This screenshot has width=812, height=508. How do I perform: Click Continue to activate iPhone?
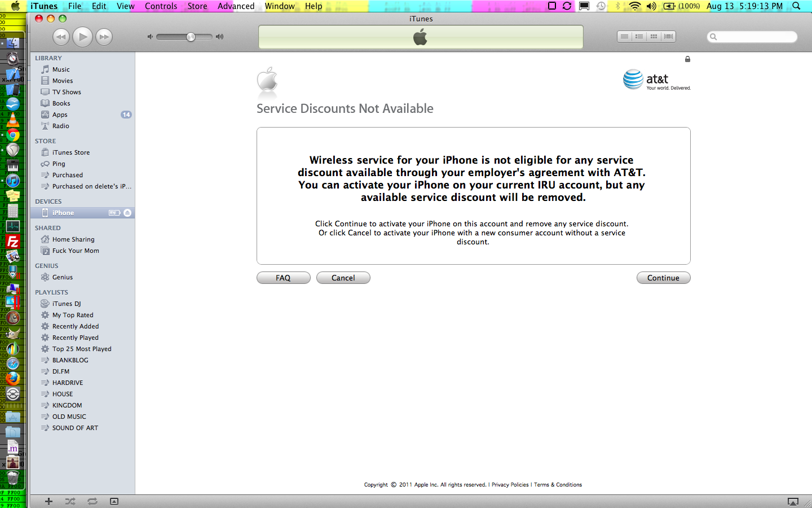pos(663,278)
